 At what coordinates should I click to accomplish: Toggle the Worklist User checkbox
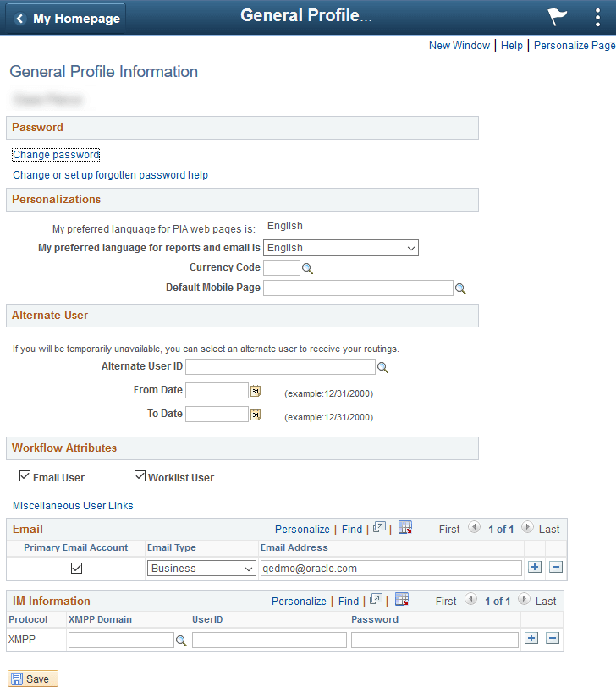140,475
